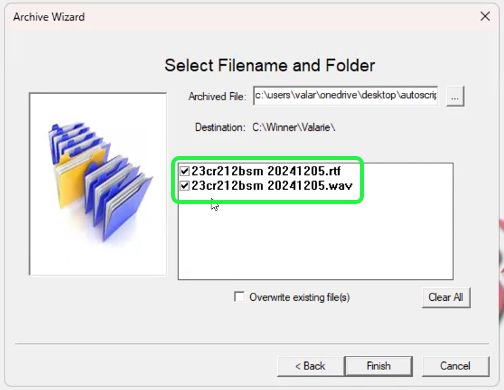The height and width of the screenshot is (390, 504).
Task: Click Finish to complete the archive wizard
Action: pos(379,366)
